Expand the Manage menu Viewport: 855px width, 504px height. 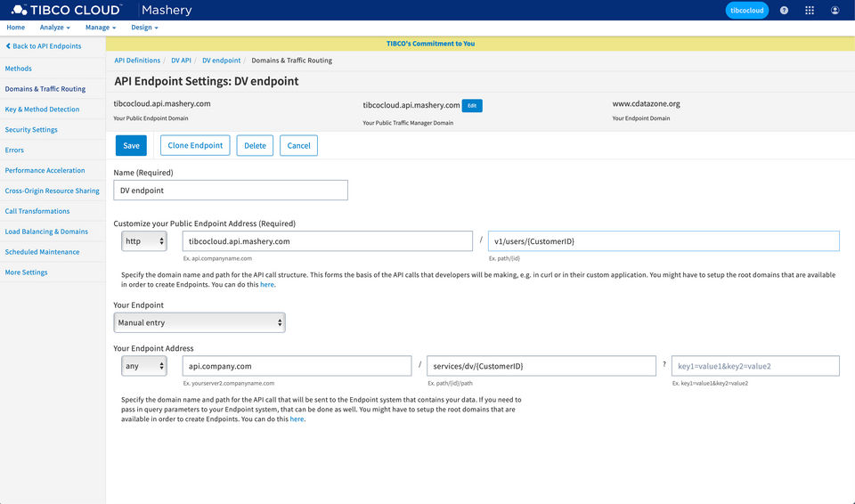[x=101, y=28]
